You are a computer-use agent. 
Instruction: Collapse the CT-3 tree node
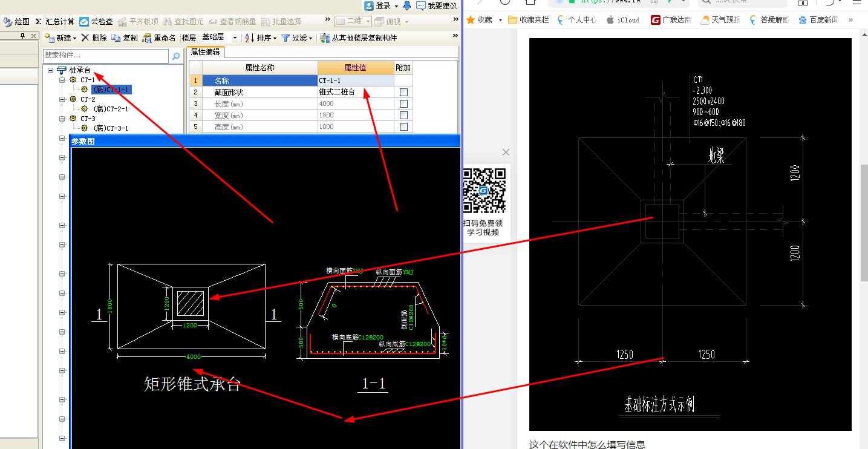(x=62, y=119)
